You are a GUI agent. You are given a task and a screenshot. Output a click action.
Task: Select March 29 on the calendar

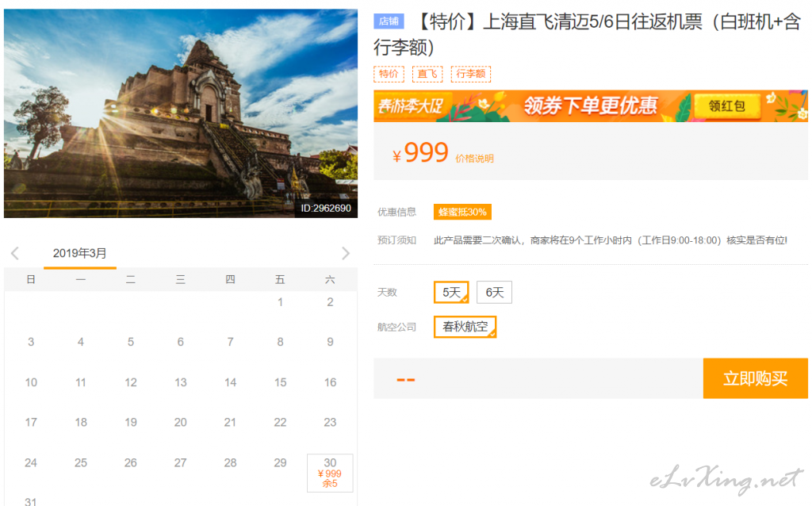[280, 463]
